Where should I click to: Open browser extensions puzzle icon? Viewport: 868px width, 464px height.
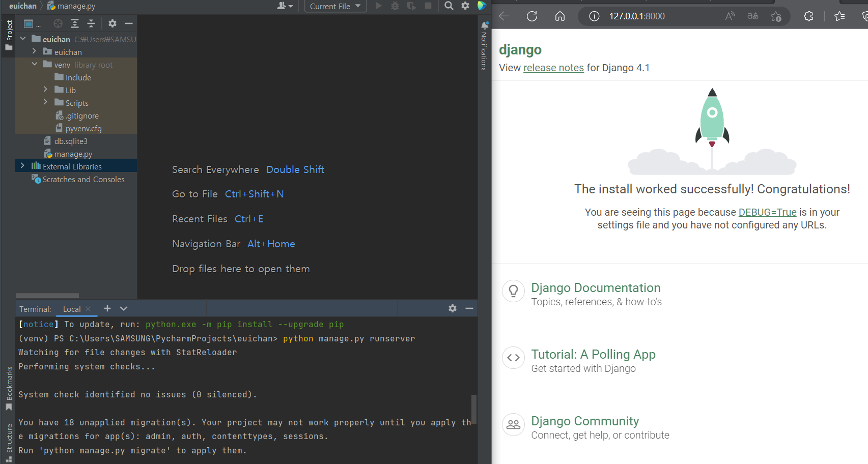(808, 16)
